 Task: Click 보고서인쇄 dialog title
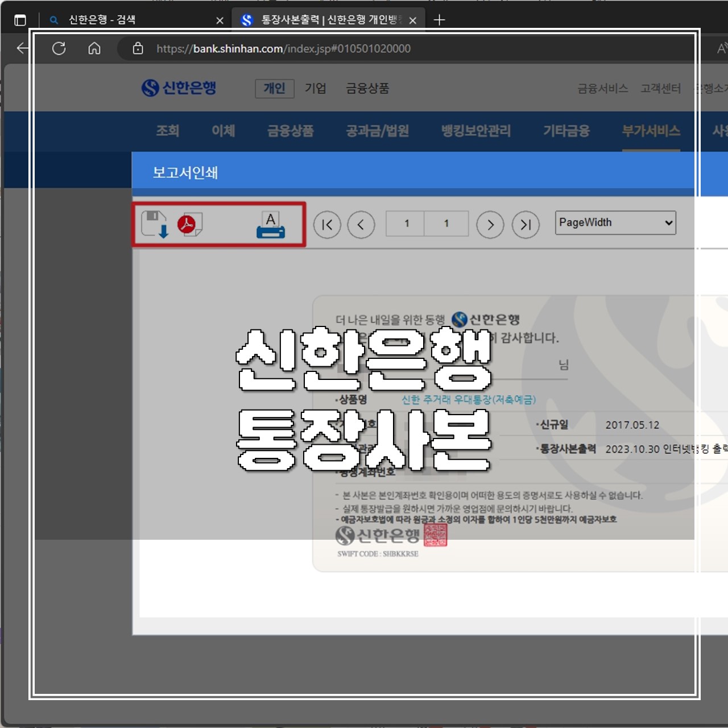185,172
